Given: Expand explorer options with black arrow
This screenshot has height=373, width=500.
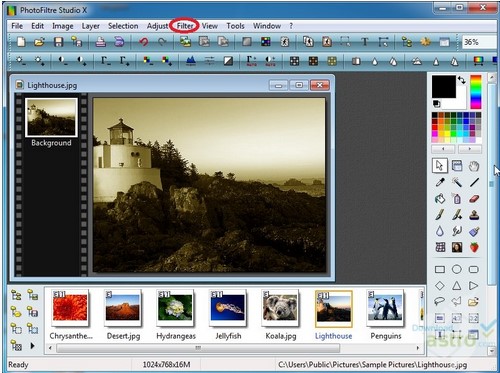Looking at the screenshot, I should click(x=32, y=346).
